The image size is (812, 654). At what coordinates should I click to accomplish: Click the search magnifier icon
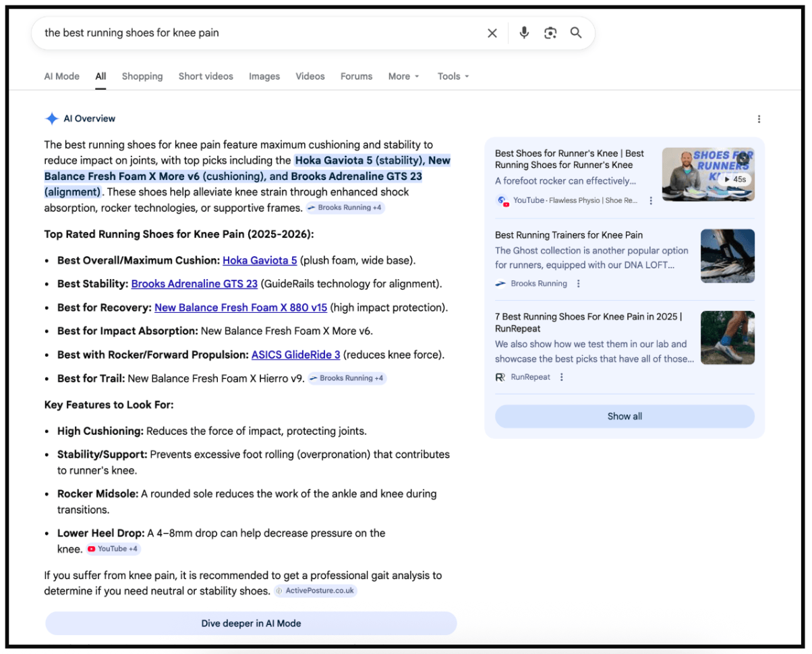tap(576, 32)
